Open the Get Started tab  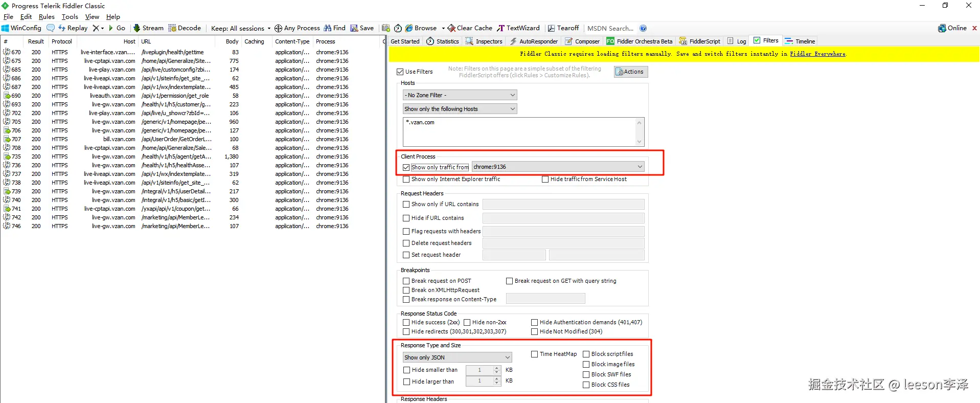coord(405,41)
